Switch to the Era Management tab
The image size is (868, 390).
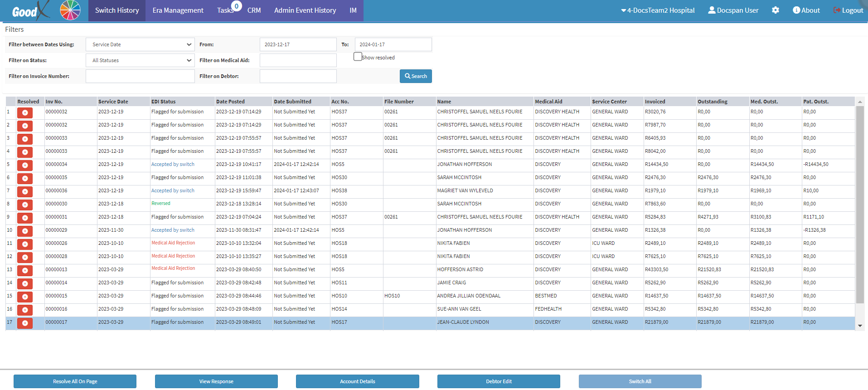click(x=178, y=10)
